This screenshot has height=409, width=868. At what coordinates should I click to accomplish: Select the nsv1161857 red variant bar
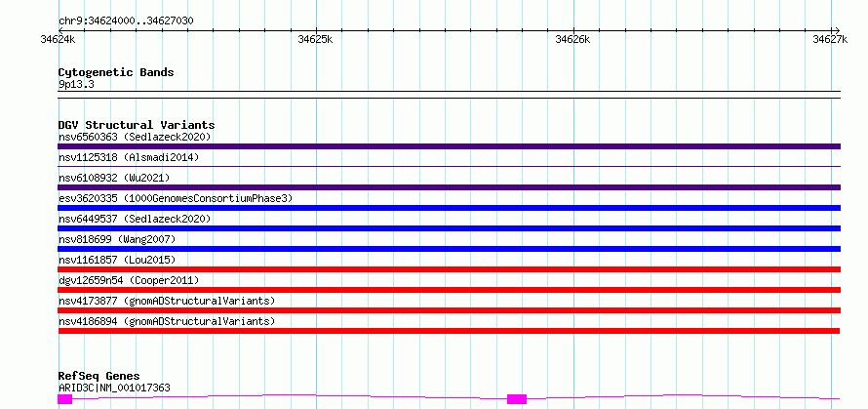pyautogui.click(x=449, y=269)
